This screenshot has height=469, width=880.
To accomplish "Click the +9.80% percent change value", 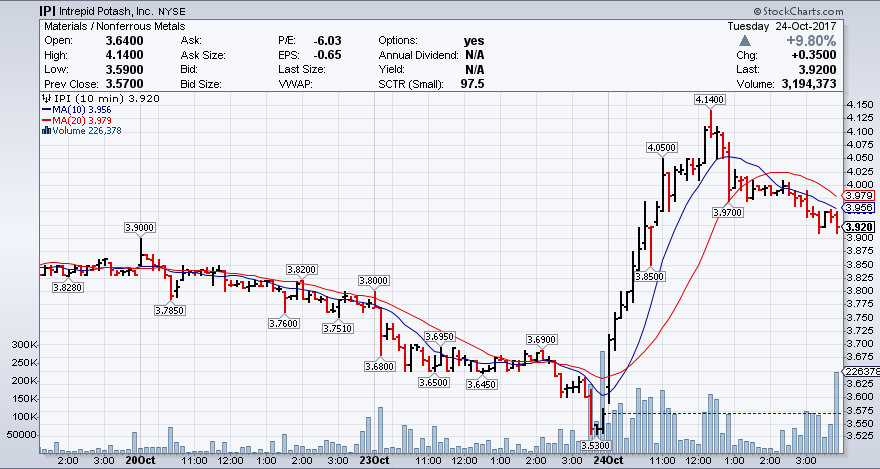I will tap(810, 41).
